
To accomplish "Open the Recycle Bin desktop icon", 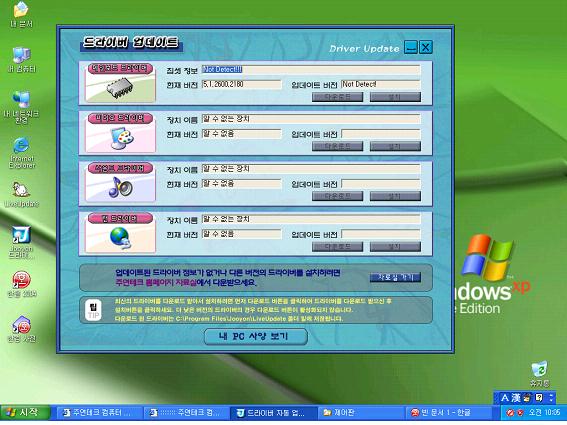I will pos(540,374).
